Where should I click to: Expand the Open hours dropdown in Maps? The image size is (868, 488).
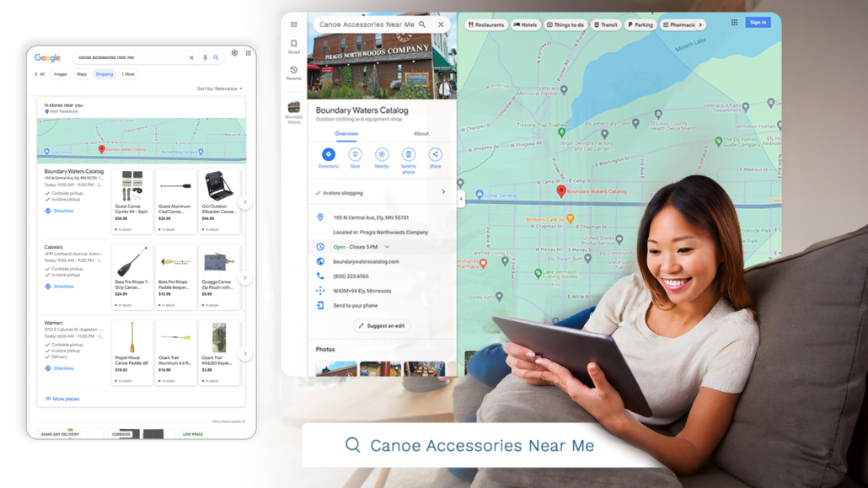[x=387, y=247]
